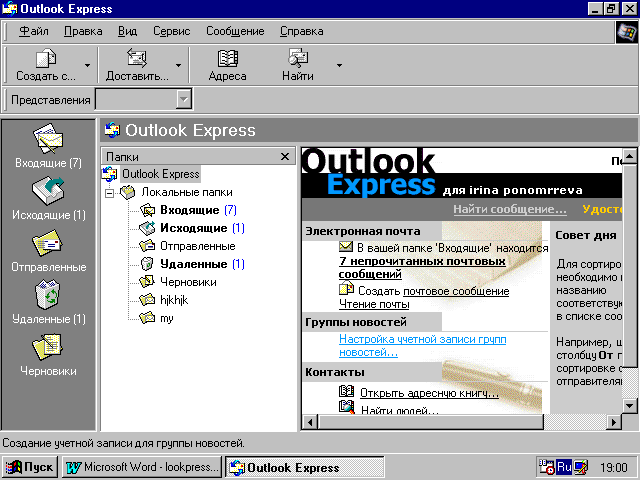
Task: Click the vertical scrollbar thumb in the start page
Action: (630, 265)
